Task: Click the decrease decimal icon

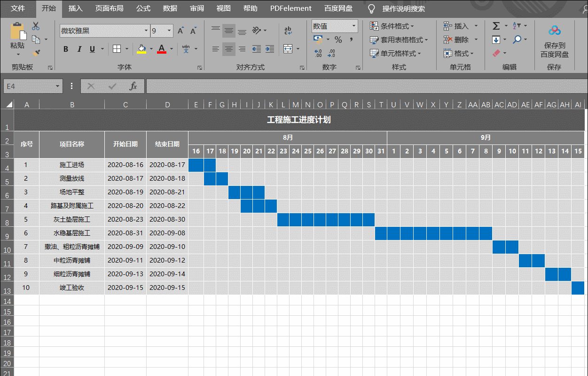Action: coord(332,53)
